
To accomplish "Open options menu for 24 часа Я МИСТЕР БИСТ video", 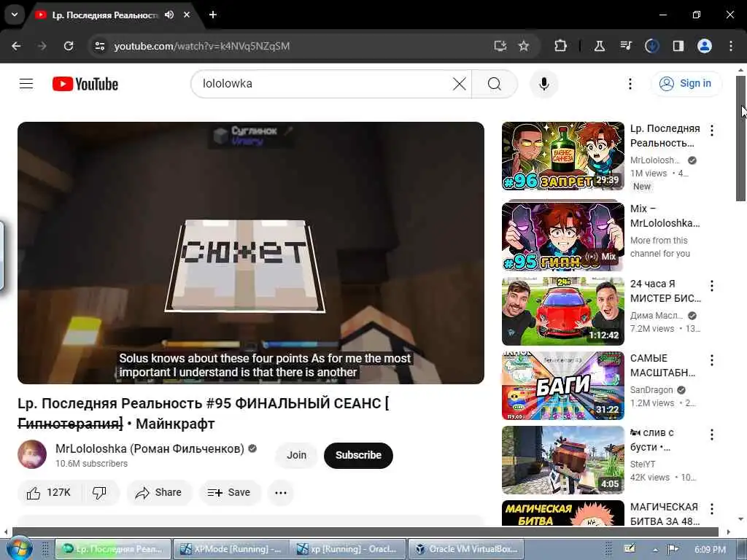I will point(712,286).
